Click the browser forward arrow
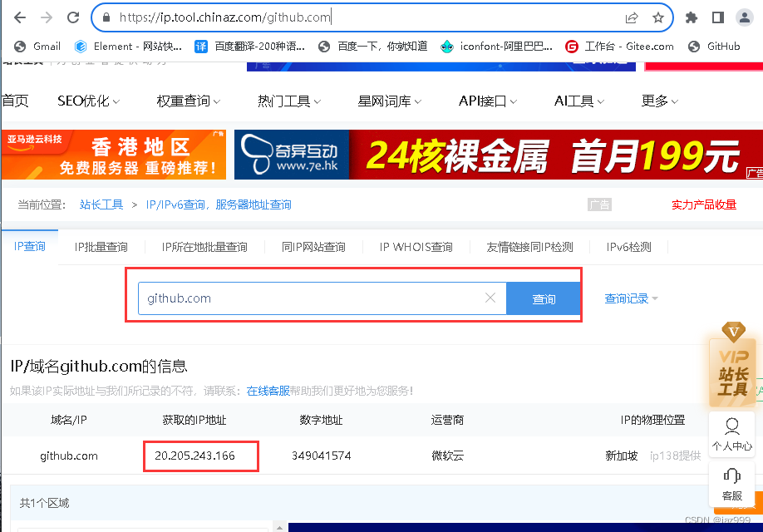Image resolution: width=763 pixels, height=532 pixels. 47,17
